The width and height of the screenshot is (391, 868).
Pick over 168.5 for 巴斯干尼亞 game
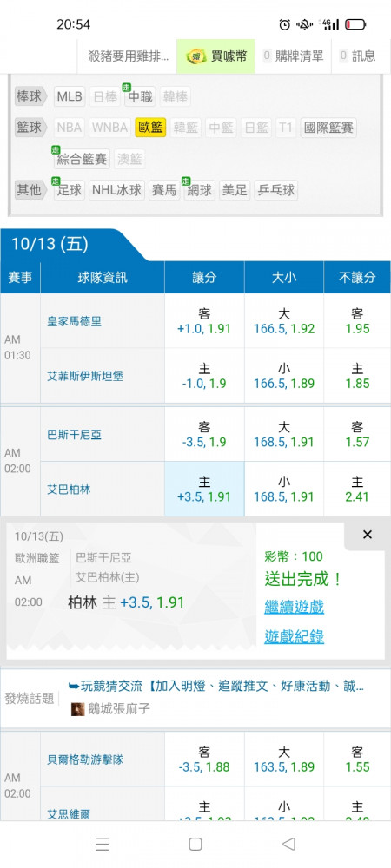pyautogui.click(x=283, y=435)
